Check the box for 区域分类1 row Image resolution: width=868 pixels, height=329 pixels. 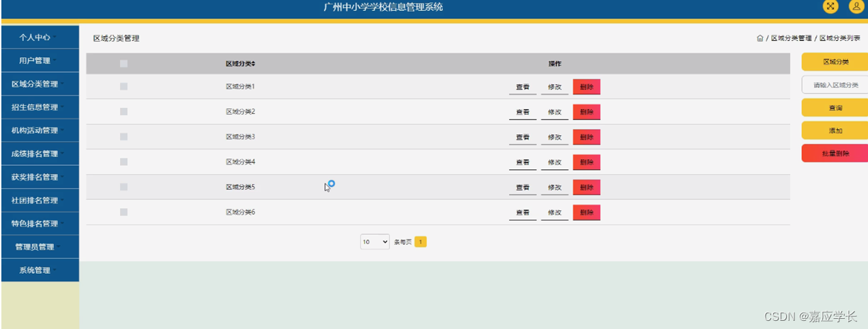[124, 87]
